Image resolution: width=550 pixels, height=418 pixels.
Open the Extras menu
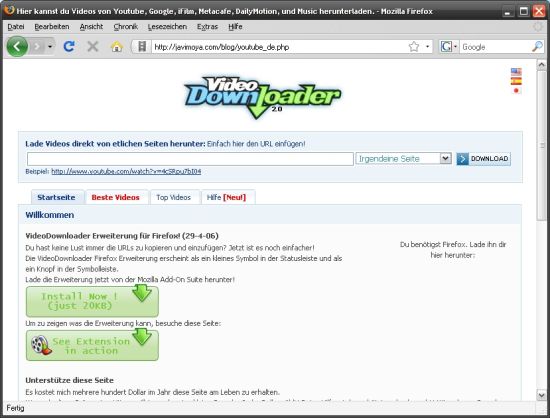pyautogui.click(x=207, y=27)
